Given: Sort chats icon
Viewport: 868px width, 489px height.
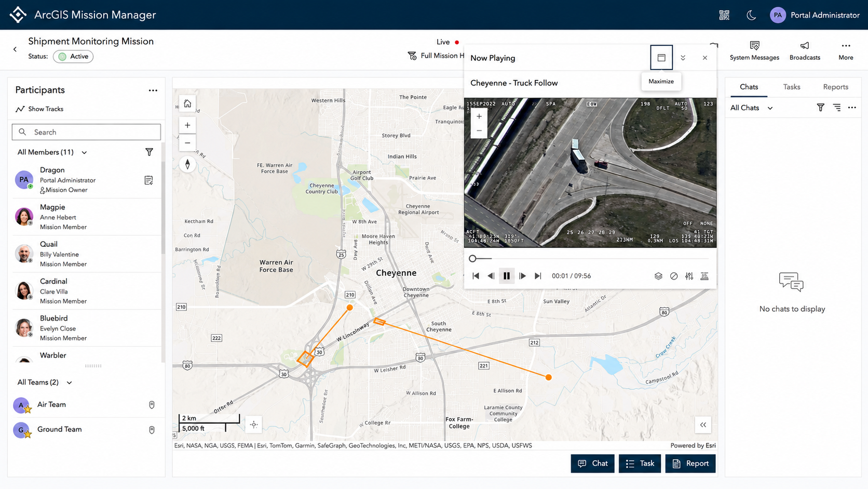Looking at the screenshot, I should (837, 108).
